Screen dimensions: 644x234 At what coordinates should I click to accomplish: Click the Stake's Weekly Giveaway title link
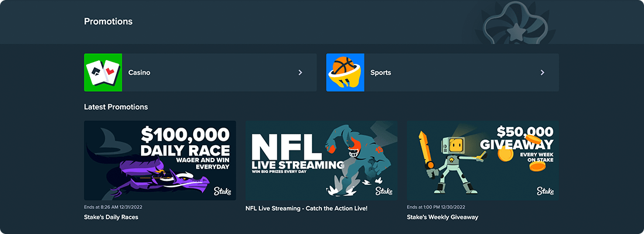click(443, 217)
